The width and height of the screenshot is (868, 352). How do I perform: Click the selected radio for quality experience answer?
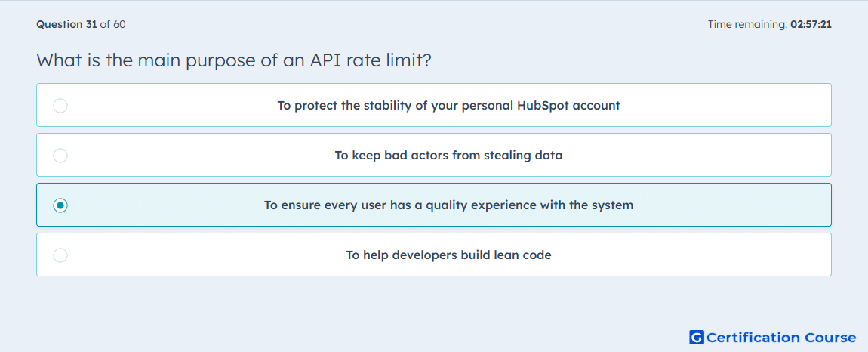click(x=60, y=205)
